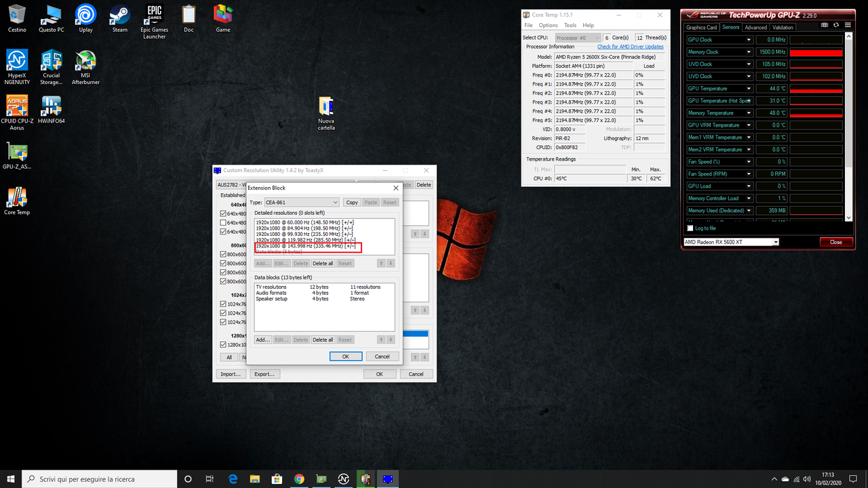868x488 pixels.
Task: Launch Steam from the desktop icon
Action: pos(120,18)
